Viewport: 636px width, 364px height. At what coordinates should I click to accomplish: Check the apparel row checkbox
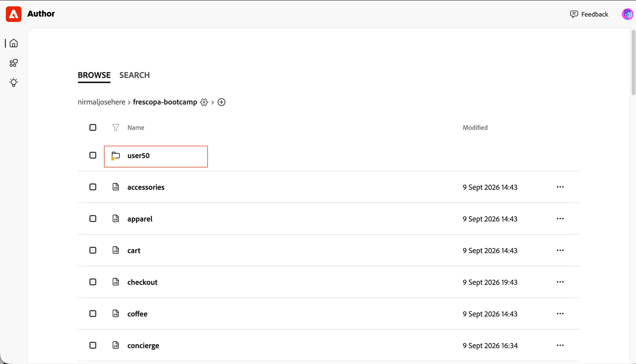[93, 219]
